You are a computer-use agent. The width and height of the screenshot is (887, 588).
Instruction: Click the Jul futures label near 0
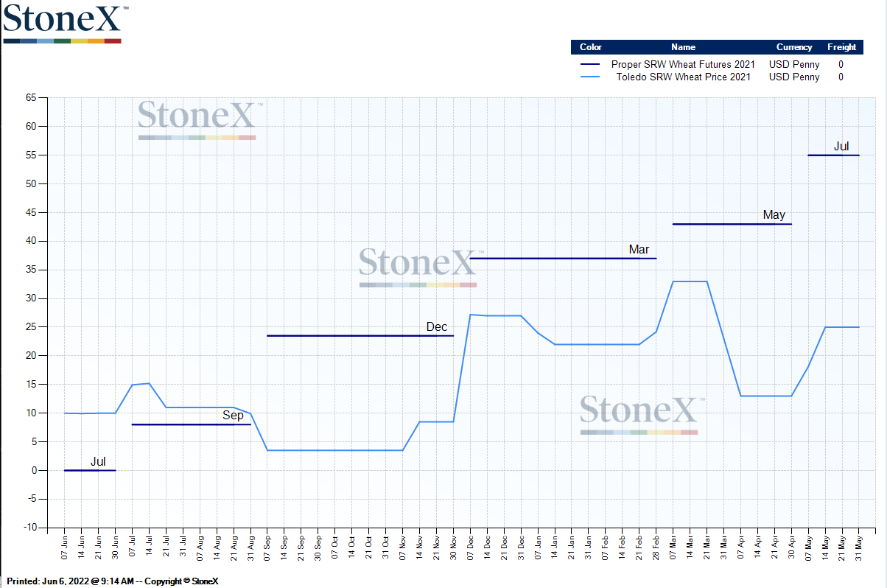tap(98, 462)
